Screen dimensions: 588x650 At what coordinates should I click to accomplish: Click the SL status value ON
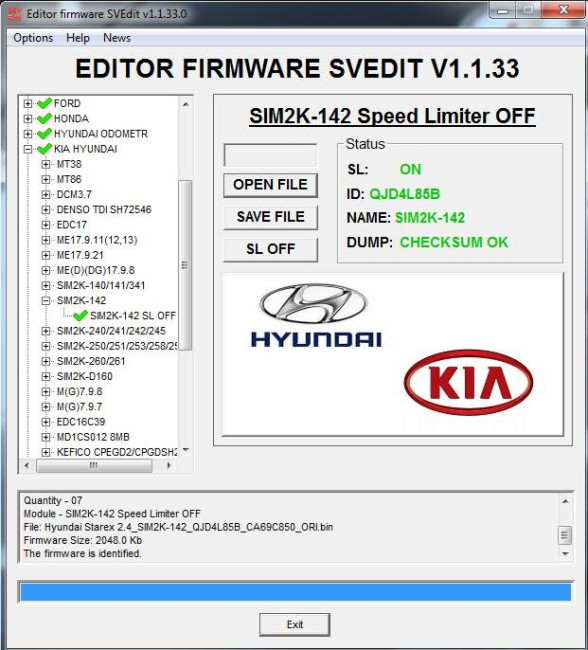click(410, 170)
